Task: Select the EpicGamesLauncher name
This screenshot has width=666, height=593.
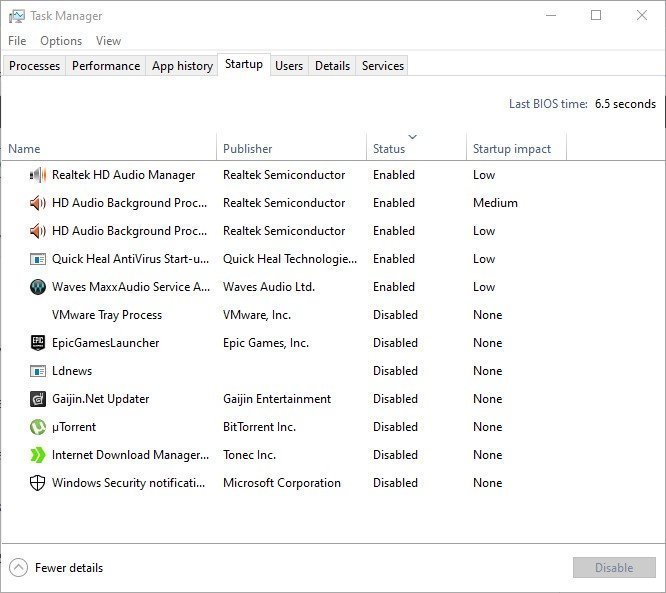Action: [105, 343]
